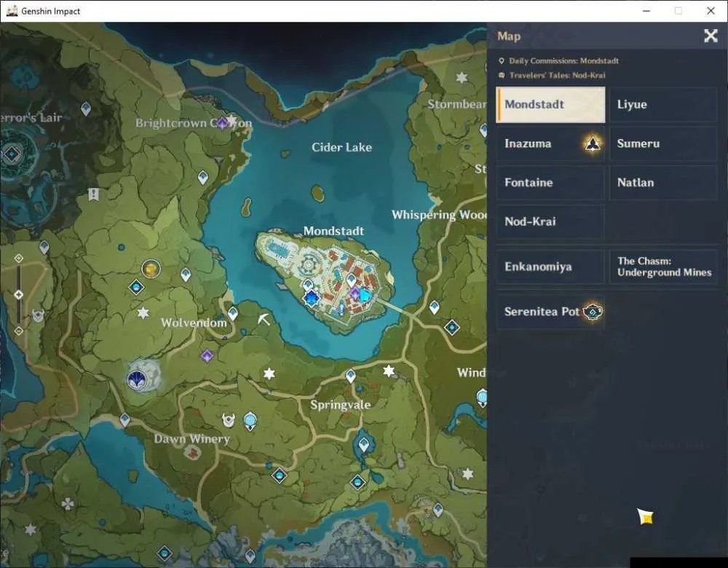Viewport: 728px width, 568px height.
Task: Close the Map region panel
Action: (x=711, y=36)
